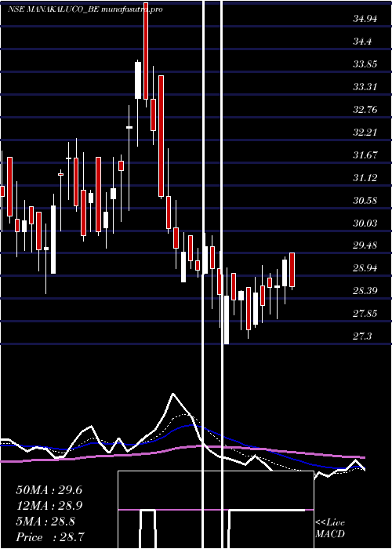Click the 32.76 price axis label
This screenshot has width=392, height=549.
[365, 110]
